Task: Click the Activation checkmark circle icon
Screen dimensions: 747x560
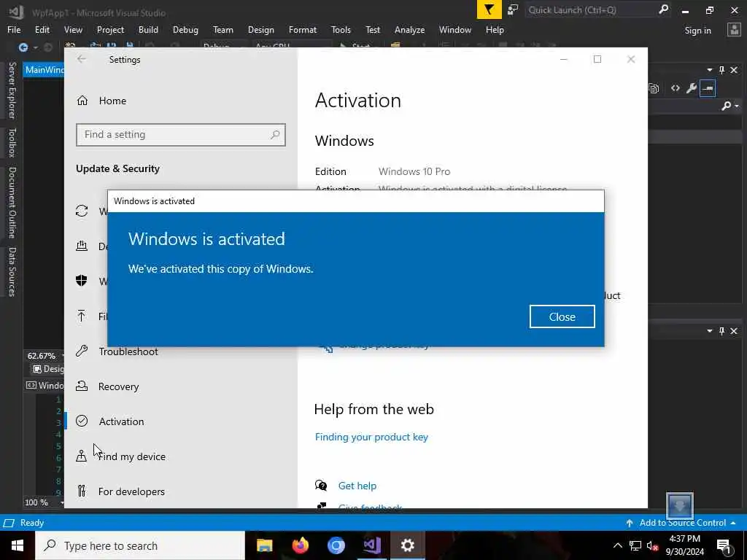Action: click(x=82, y=421)
